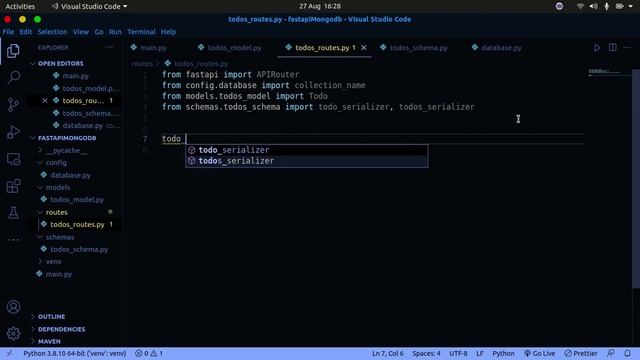Open editor More Actions menu
Viewport: 640px width, 360px height.
627,47
